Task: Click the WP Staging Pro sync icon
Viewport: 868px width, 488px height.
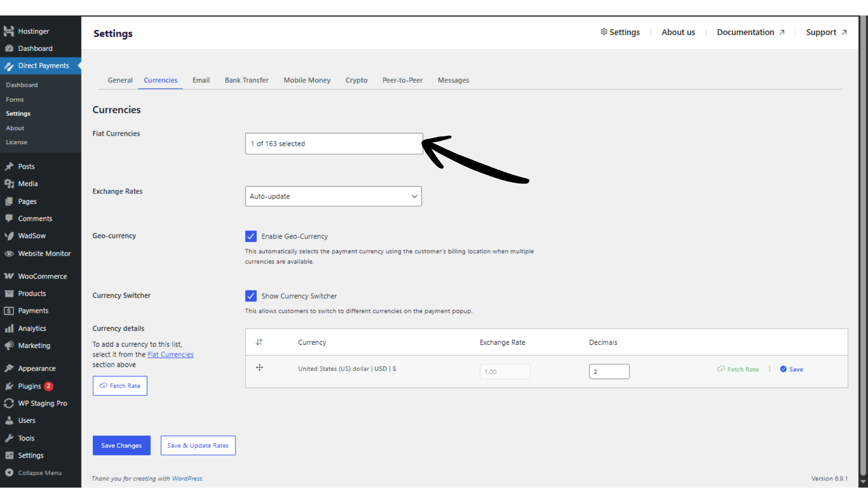Action: coord(9,404)
